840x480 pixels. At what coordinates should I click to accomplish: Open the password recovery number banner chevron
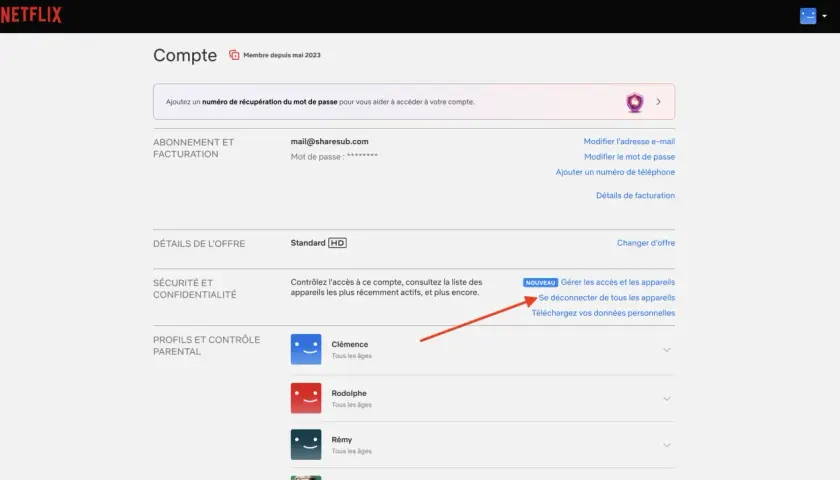(x=658, y=102)
